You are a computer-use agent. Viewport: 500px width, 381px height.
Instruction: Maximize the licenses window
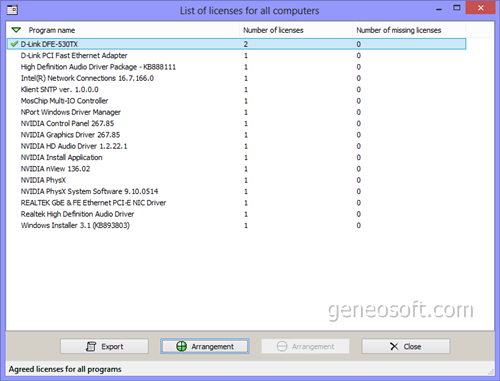coord(457,8)
